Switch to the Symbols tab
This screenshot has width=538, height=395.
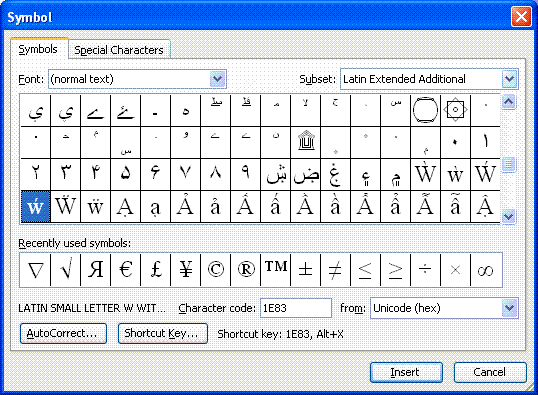click(x=38, y=49)
